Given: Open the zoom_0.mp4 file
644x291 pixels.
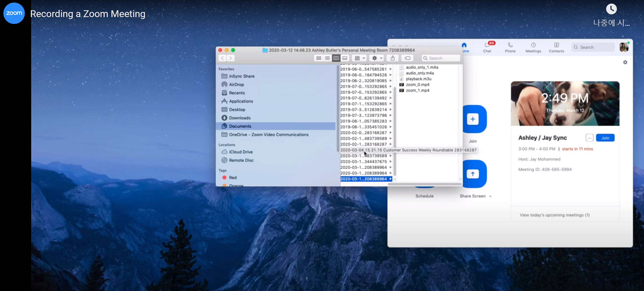Looking at the screenshot, I should pos(417,84).
